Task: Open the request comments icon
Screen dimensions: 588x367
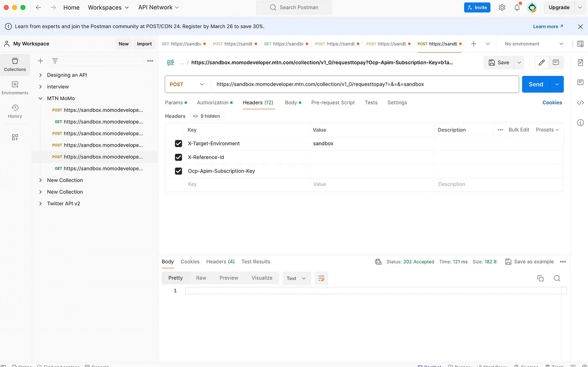Action: [556, 63]
